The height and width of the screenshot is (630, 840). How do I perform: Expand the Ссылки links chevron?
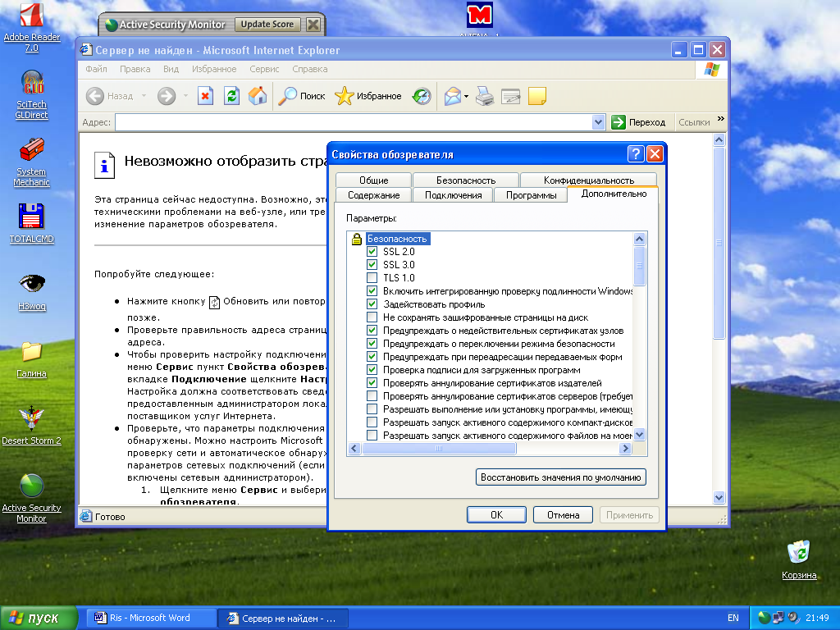coord(720,119)
